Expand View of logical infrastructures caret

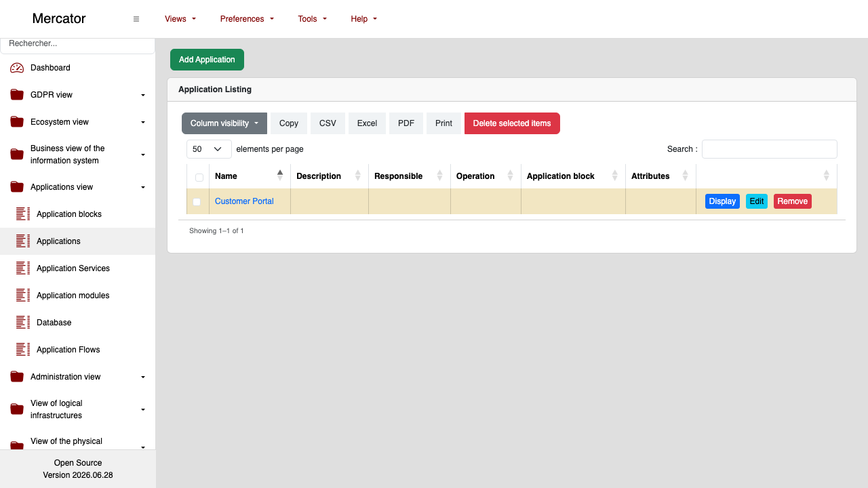[143, 409]
